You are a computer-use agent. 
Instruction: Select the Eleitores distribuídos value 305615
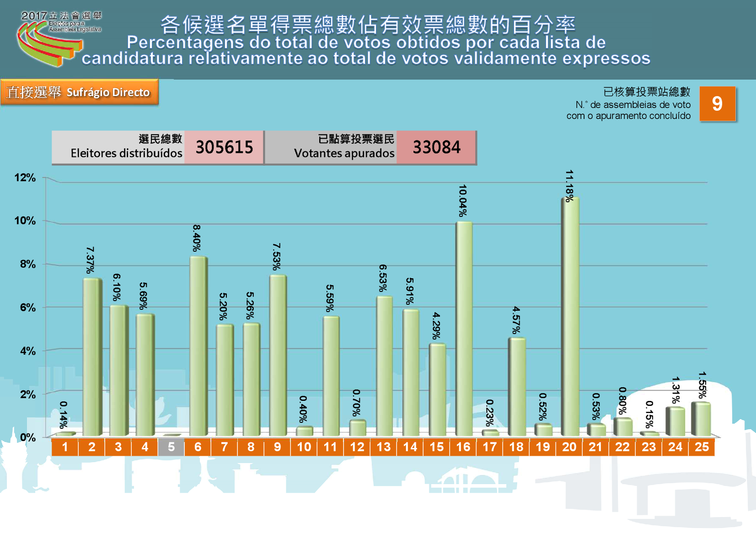tap(224, 147)
